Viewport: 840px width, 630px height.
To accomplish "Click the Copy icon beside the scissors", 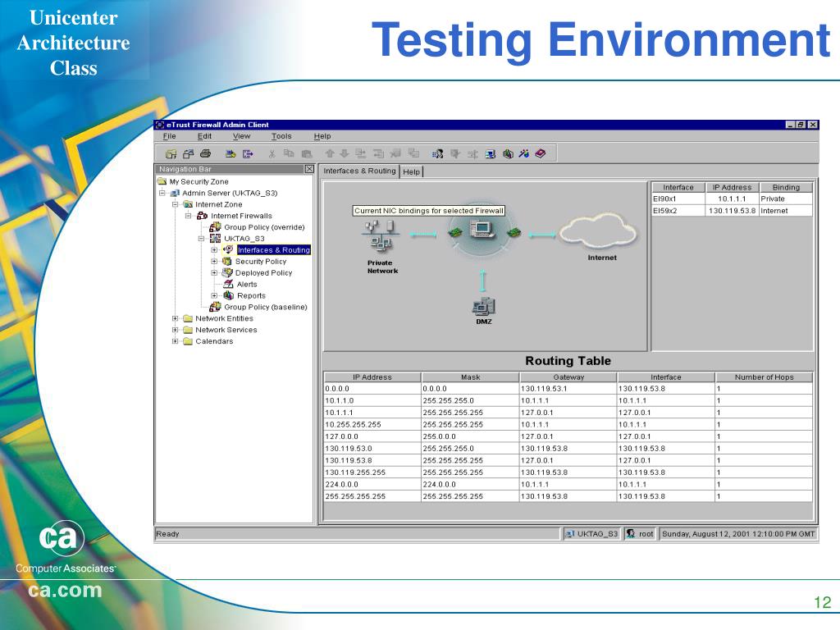I will click(x=289, y=153).
